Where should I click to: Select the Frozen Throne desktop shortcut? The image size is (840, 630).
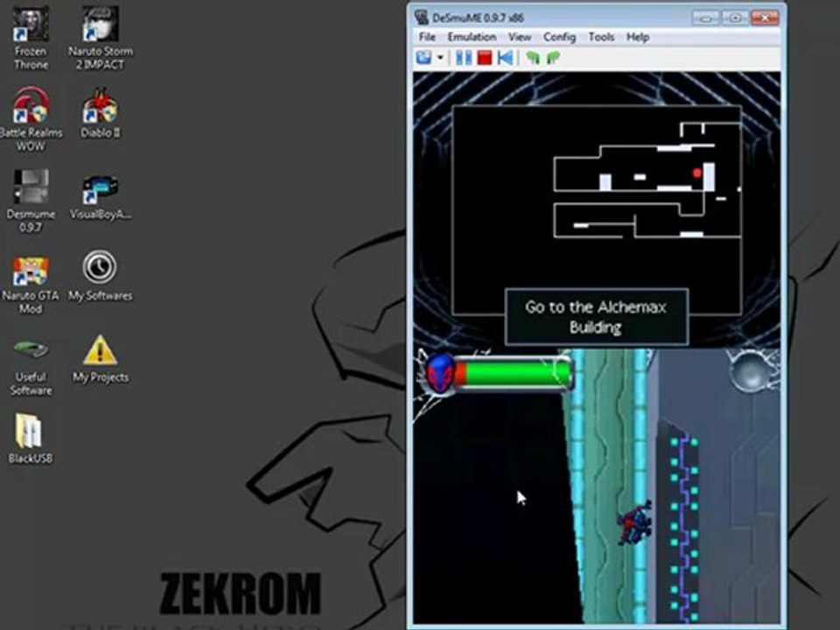tap(31, 38)
